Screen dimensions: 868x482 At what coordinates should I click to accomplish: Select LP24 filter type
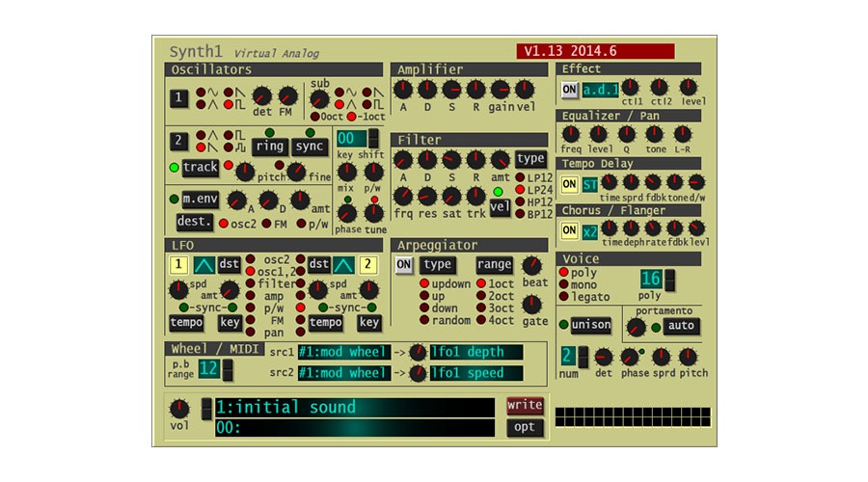pyautogui.click(x=521, y=190)
